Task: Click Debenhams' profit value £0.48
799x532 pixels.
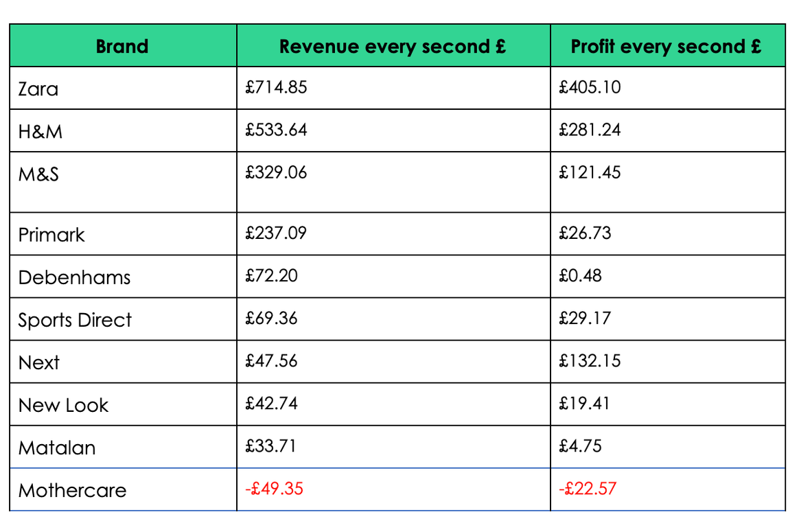Action: coord(581,275)
